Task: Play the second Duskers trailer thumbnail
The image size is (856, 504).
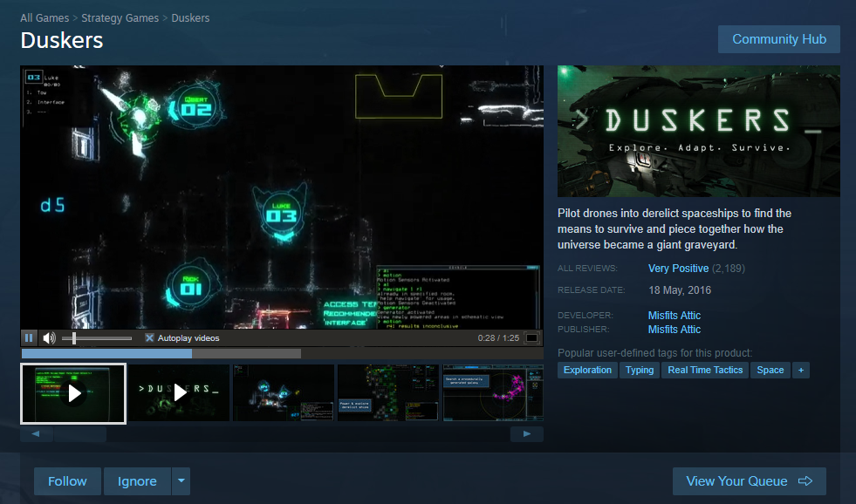Action: [x=179, y=392]
